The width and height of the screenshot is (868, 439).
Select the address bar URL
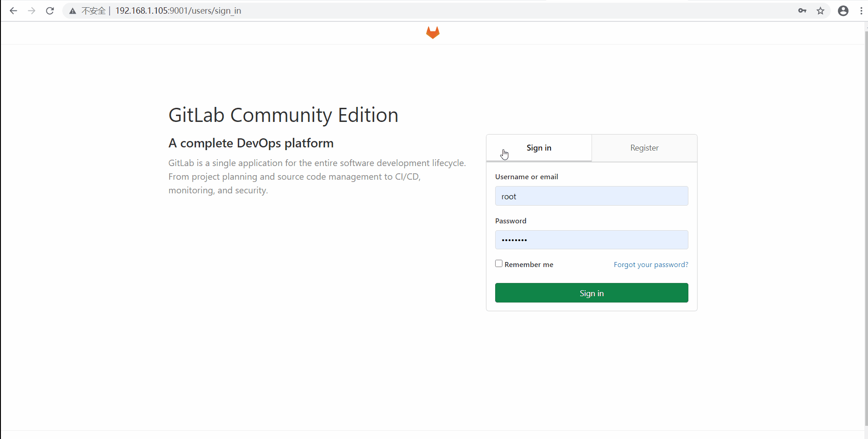(x=178, y=10)
